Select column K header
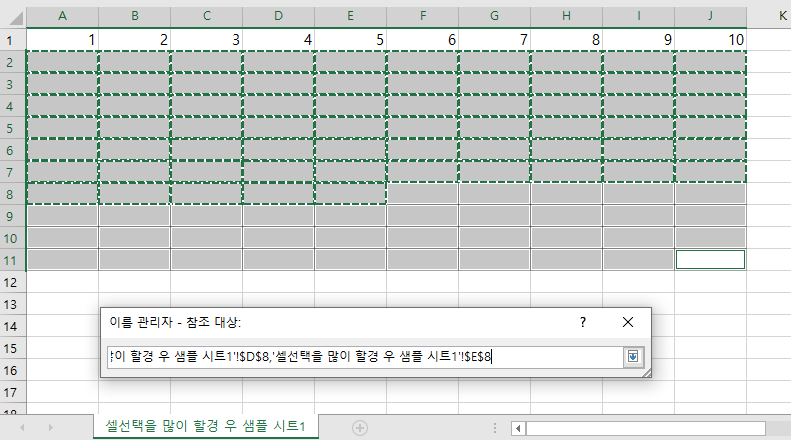The image size is (791, 440). 769,17
